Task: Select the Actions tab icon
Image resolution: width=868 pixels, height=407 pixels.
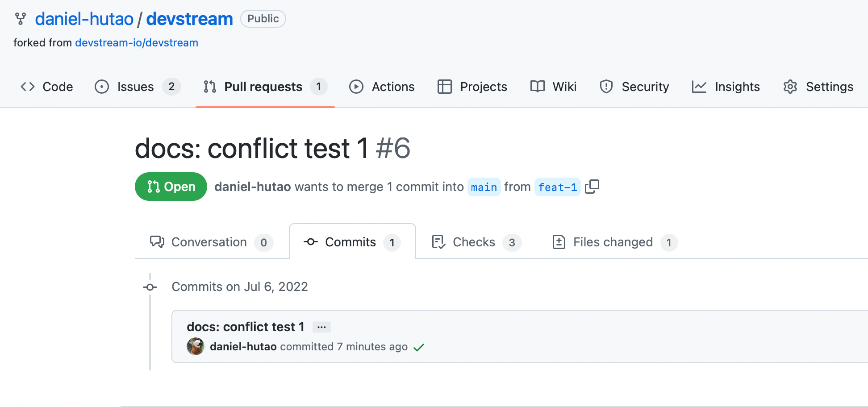Action: (356, 87)
